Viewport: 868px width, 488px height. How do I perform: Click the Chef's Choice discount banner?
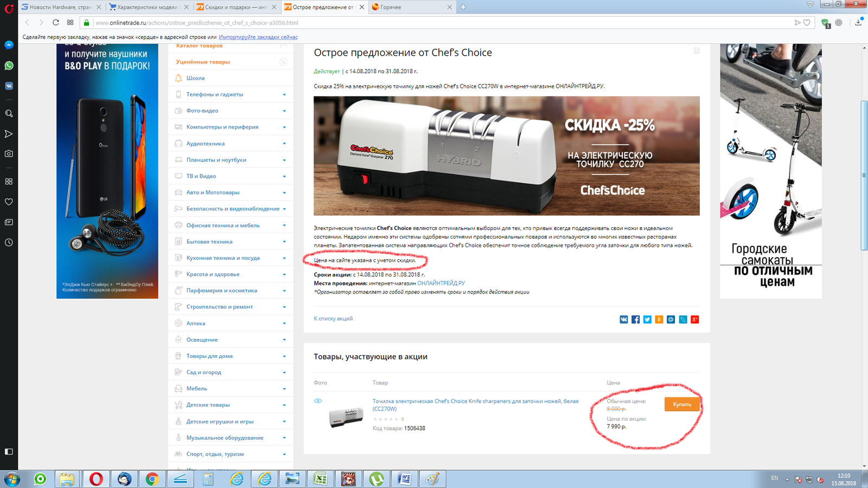[507, 156]
